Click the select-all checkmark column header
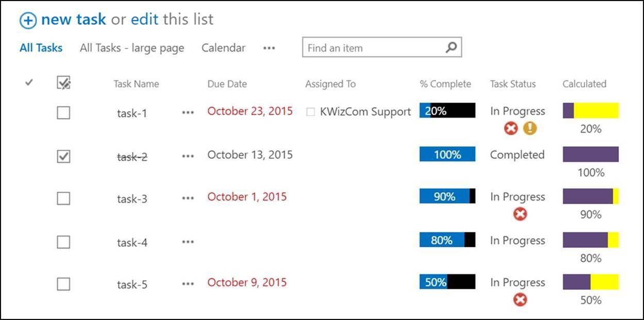The height and width of the screenshot is (320, 644). 29,81
